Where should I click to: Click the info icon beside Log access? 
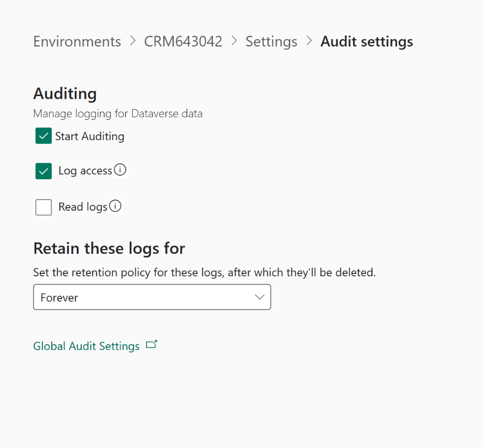click(120, 170)
